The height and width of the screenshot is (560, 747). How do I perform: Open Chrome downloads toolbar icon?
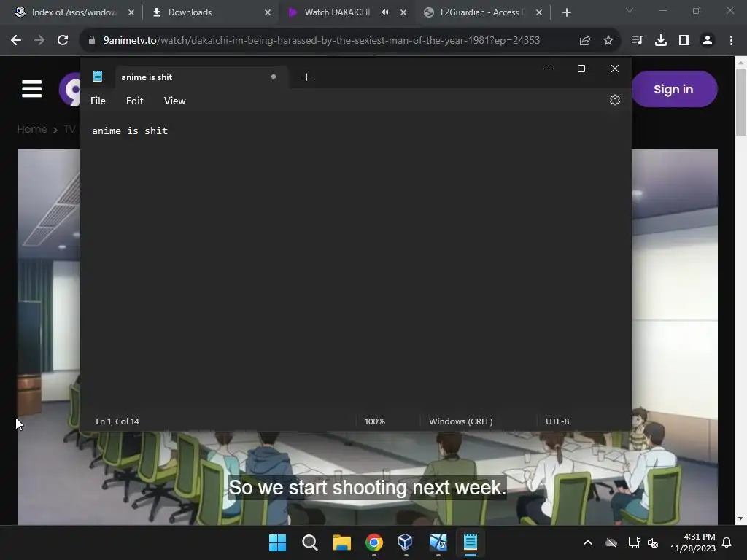click(x=660, y=41)
